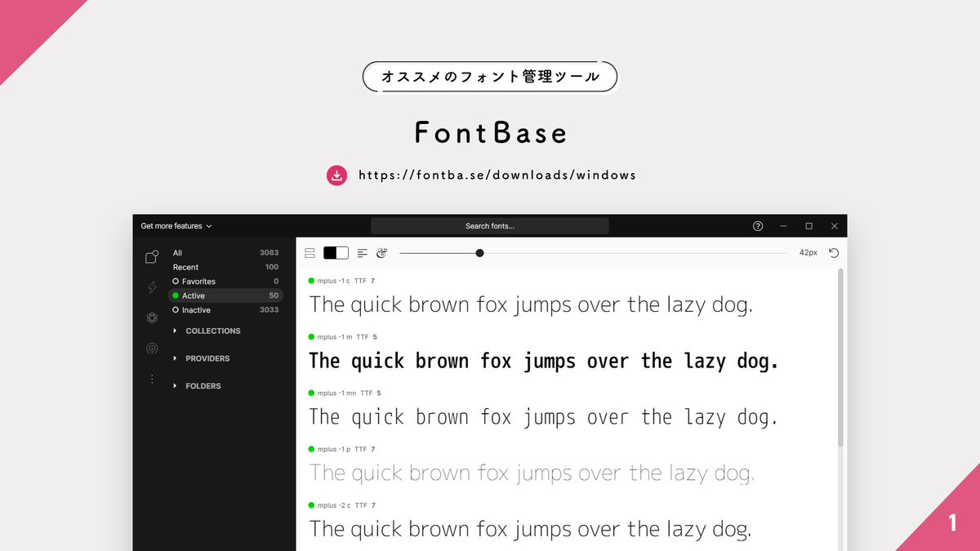Open the ampersand glyph options
The width and height of the screenshot is (980, 551).
tap(381, 253)
